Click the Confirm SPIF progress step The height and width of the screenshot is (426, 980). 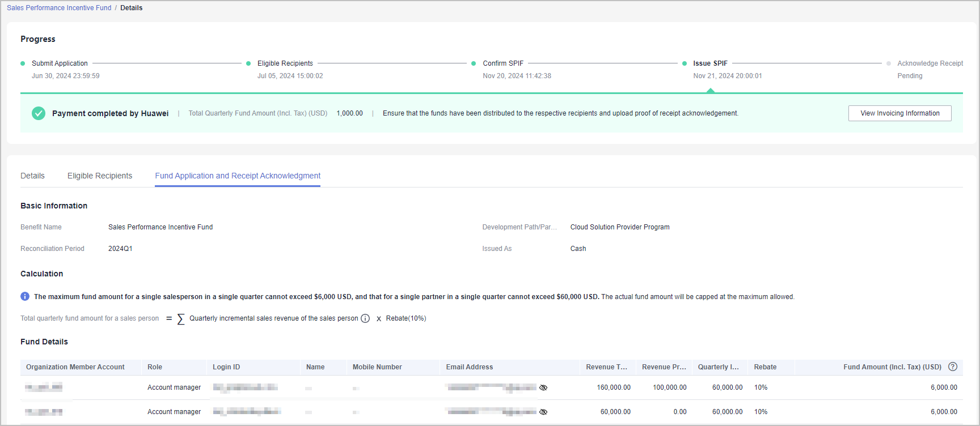point(503,63)
